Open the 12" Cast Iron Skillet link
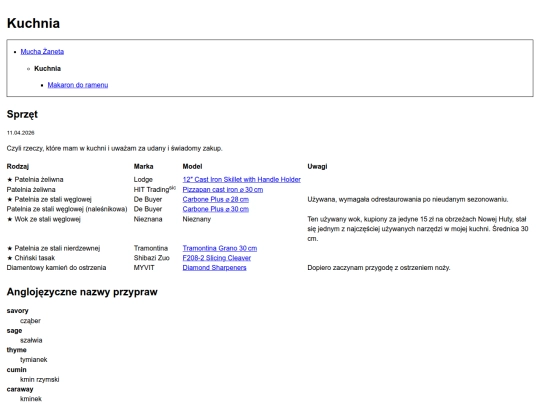This screenshot has width=540, height=405. tap(241, 179)
